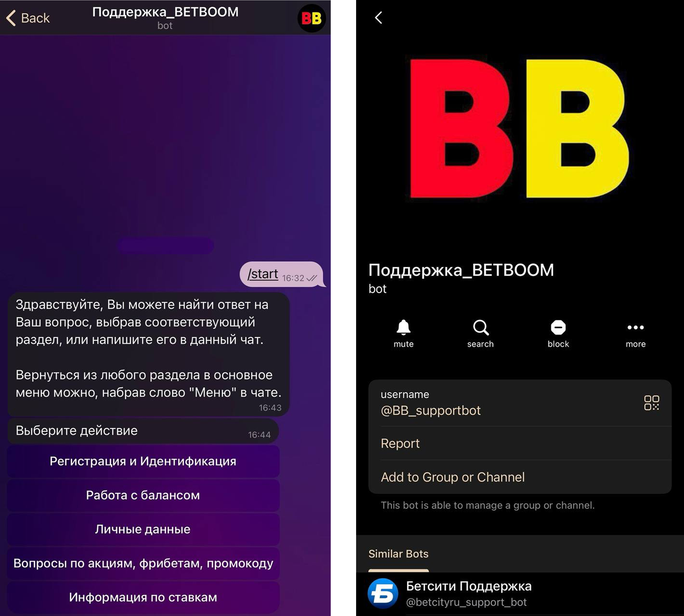This screenshot has width=684, height=616.
Task: Select Личные данные option
Action: [143, 529]
